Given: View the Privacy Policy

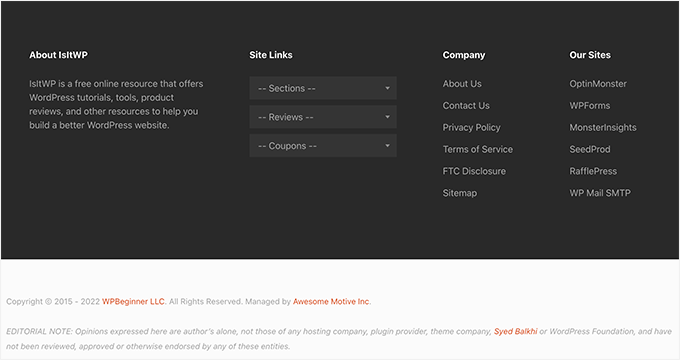Looking at the screenshot, I should pos(471,128).
